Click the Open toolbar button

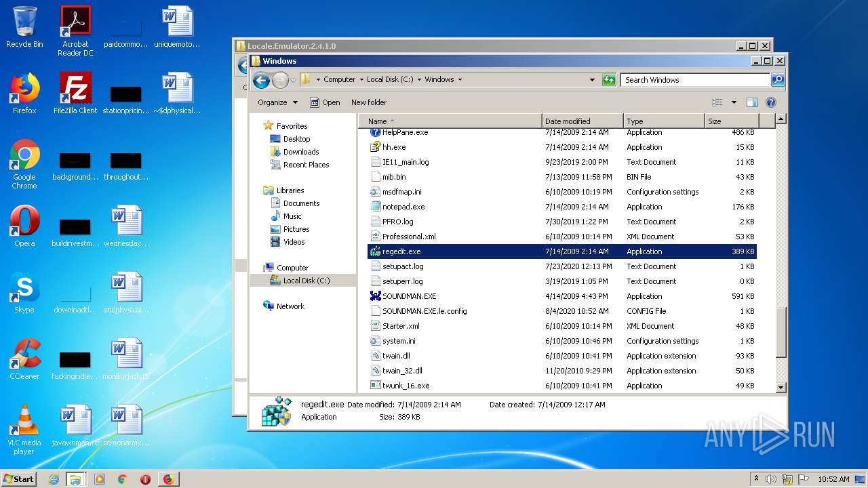(325, 102)
